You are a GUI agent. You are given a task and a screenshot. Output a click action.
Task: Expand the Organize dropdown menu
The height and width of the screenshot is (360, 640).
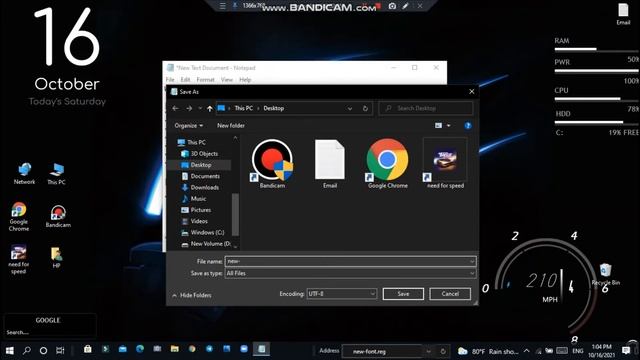point(189,126)
